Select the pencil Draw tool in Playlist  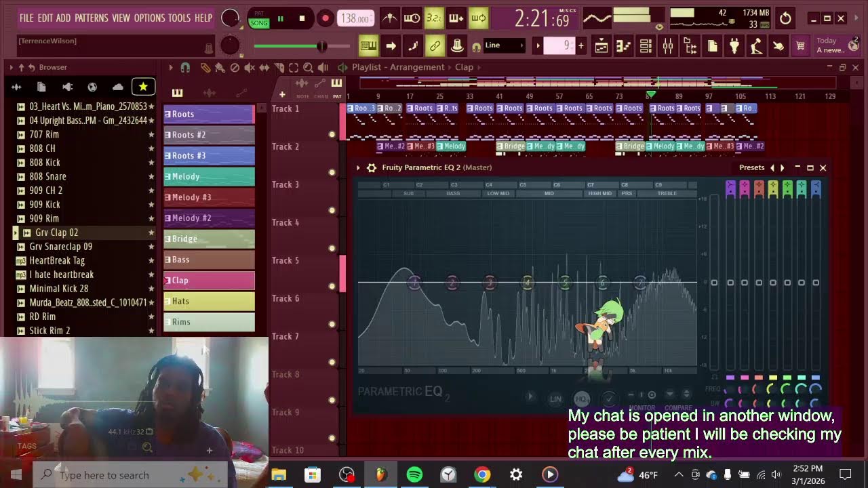205,67
